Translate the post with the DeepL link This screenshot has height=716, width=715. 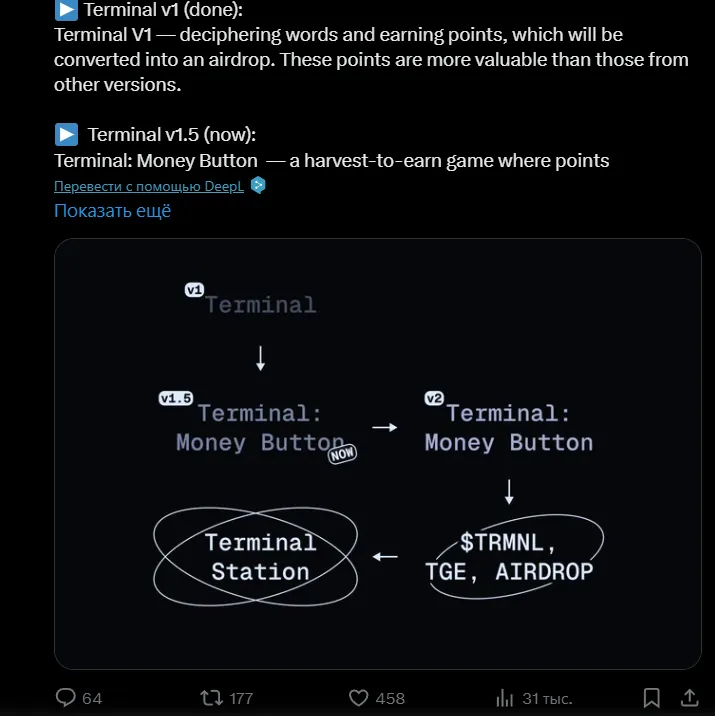click(149, 186)
